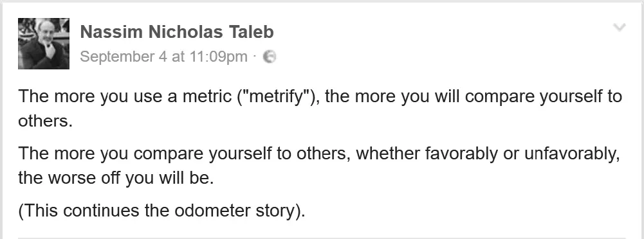Click the word "favorably" before "or"
The image size is (644, 239).
pos(461,154)
